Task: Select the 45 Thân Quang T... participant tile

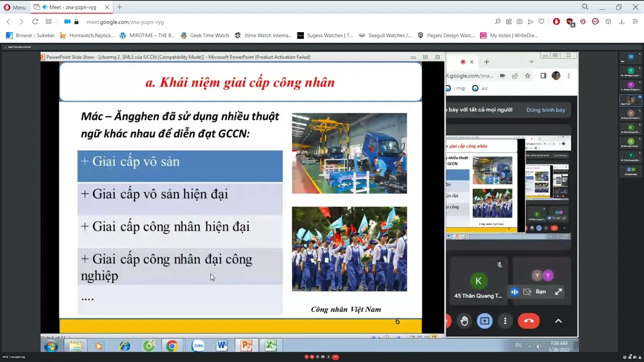Action: [x=478, y=280]
